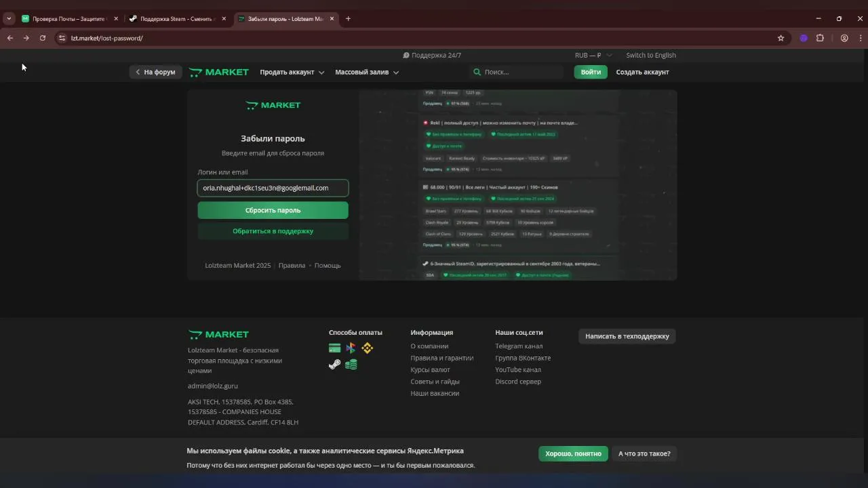Open Курсы валют link
The image size is (868, 488).
tap(430, 369)
